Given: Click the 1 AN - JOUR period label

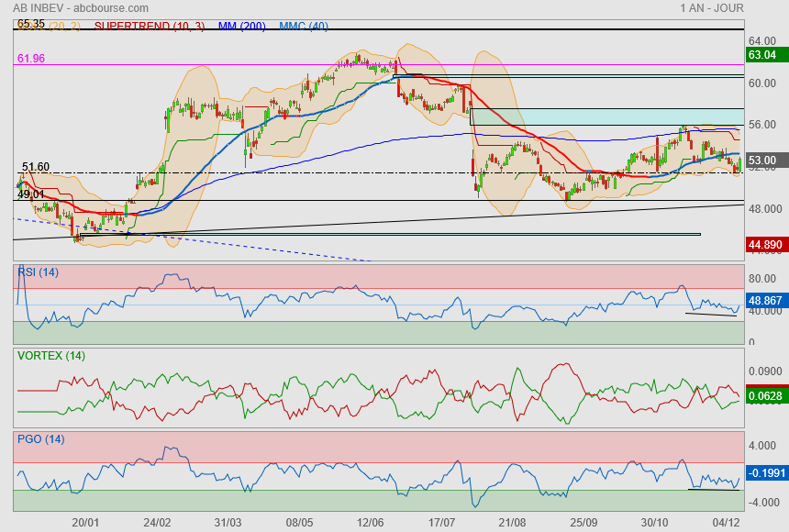Looking at the screenshot, I should (712, 8).
